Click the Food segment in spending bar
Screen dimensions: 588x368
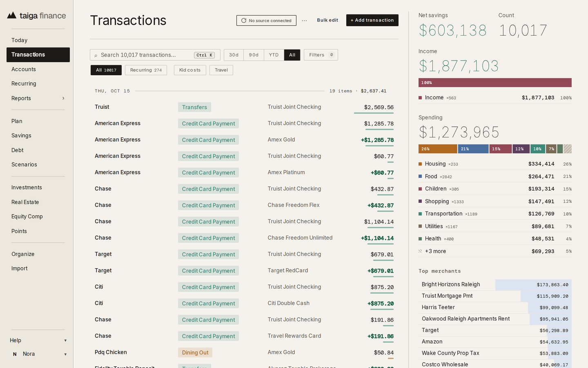tap(473, 149)
